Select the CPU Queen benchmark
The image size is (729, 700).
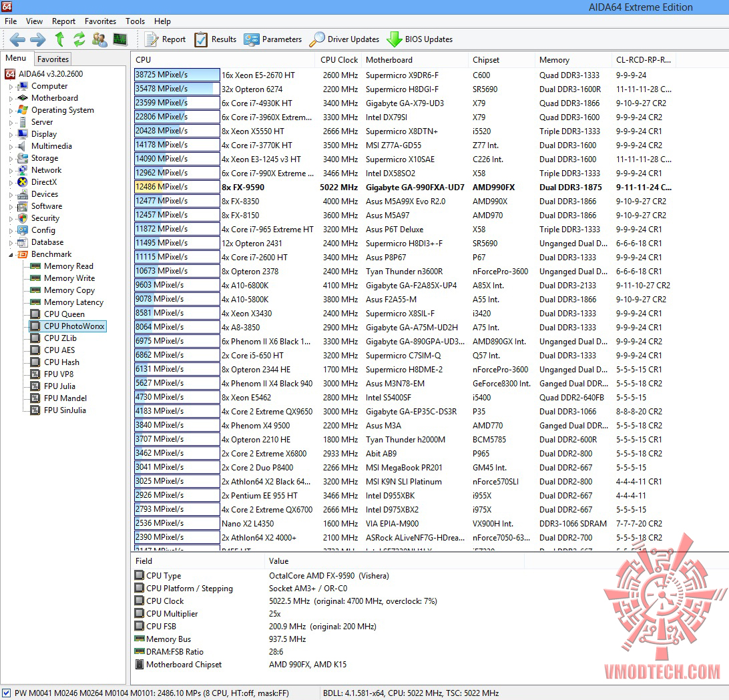[x=64, y=314]
